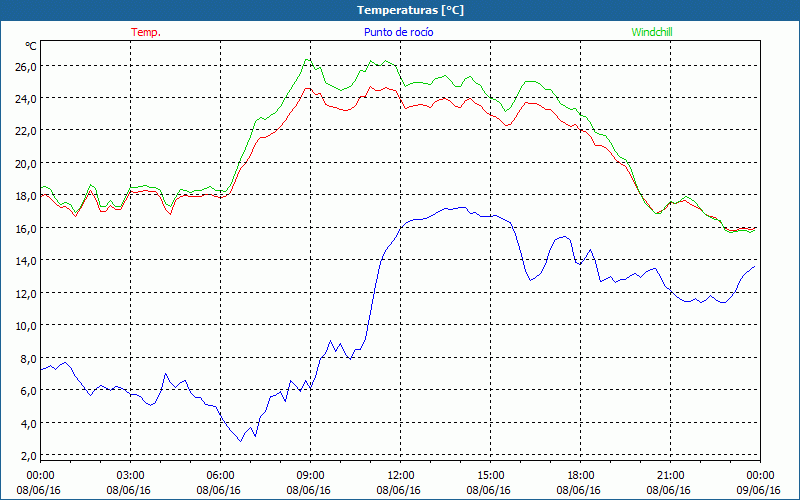Click the 21:00 time axis label
This screenshot has height=500, width=800.
(670, 475)
